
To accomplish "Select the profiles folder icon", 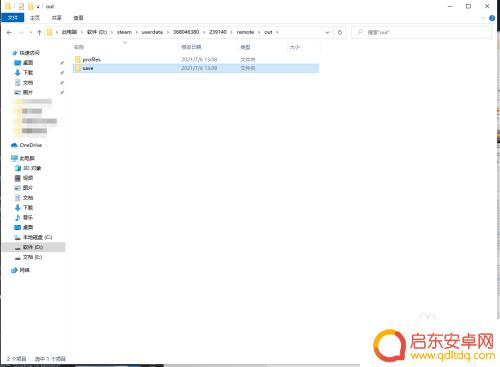I will click(78, 59).
